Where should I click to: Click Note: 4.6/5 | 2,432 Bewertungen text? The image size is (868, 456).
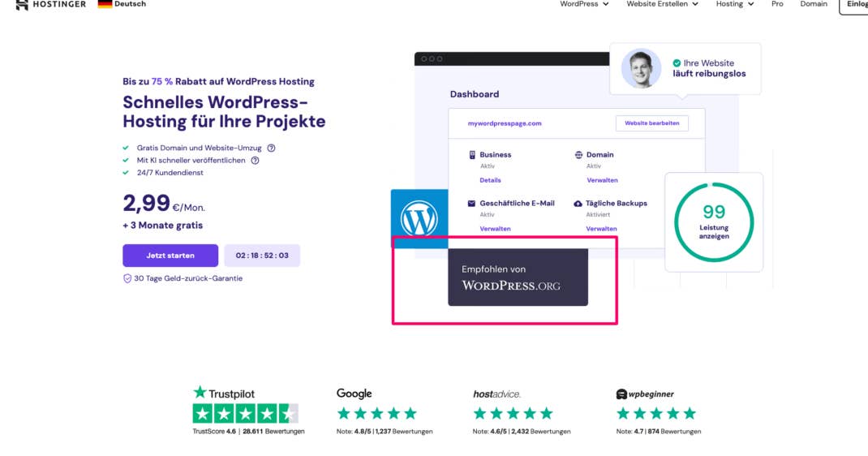tap(522, 431)
